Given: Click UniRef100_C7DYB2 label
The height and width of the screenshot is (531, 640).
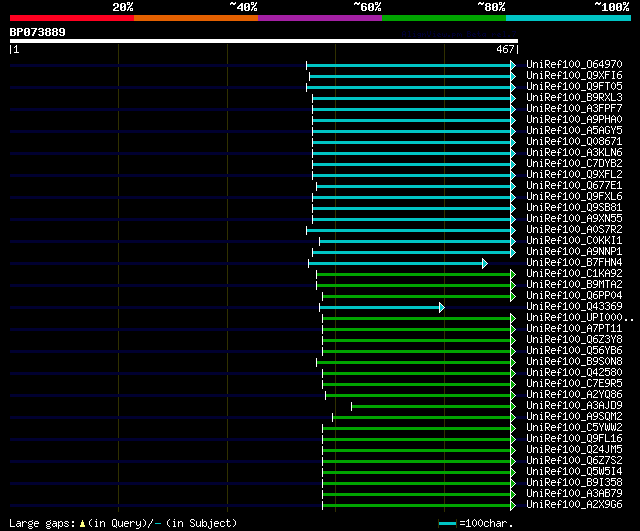Looking at the screenshot, I should click(574, 164).
